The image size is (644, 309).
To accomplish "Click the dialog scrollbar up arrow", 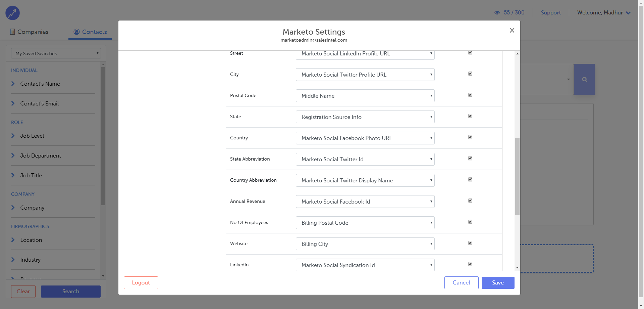I will [517, 54].
